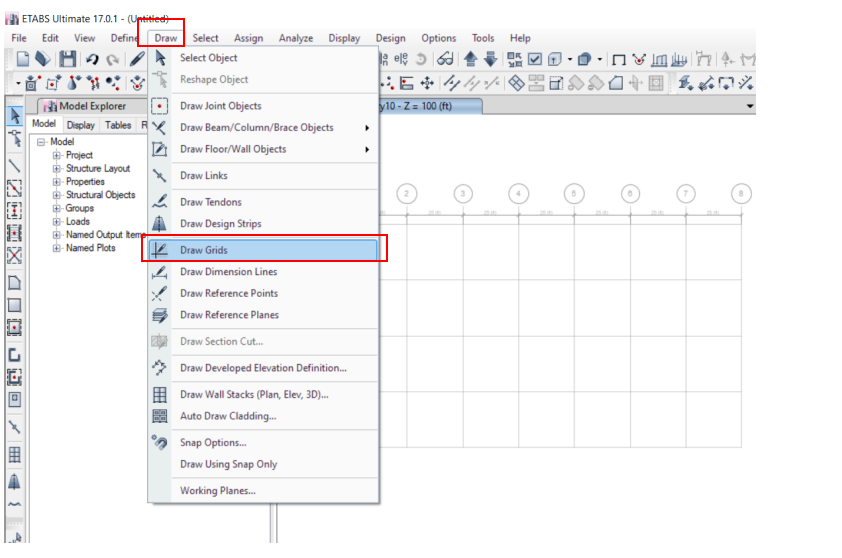Click grid bubble 7 in the plan view

click(x=686, y=193)
